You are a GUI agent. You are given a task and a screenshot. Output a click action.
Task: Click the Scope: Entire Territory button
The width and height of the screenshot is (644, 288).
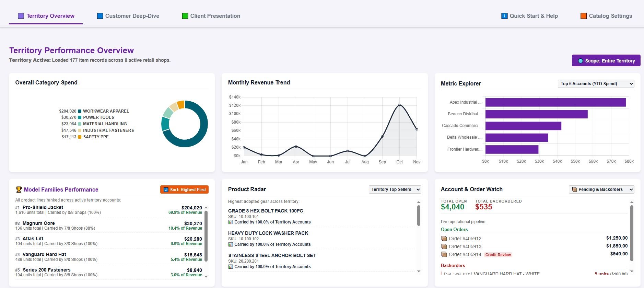tap(606, 61)
